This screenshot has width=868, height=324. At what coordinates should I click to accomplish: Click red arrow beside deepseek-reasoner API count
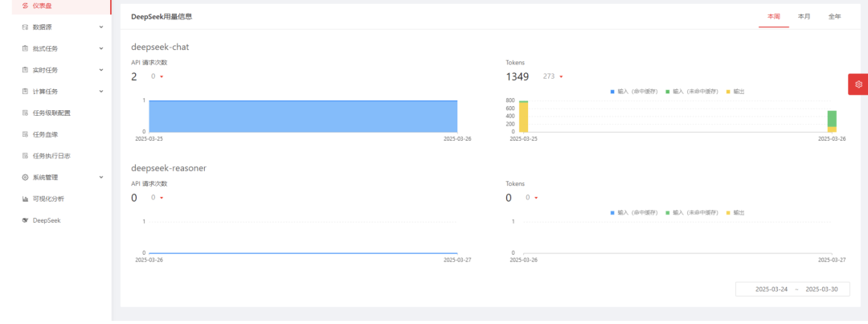pos(161,198)
